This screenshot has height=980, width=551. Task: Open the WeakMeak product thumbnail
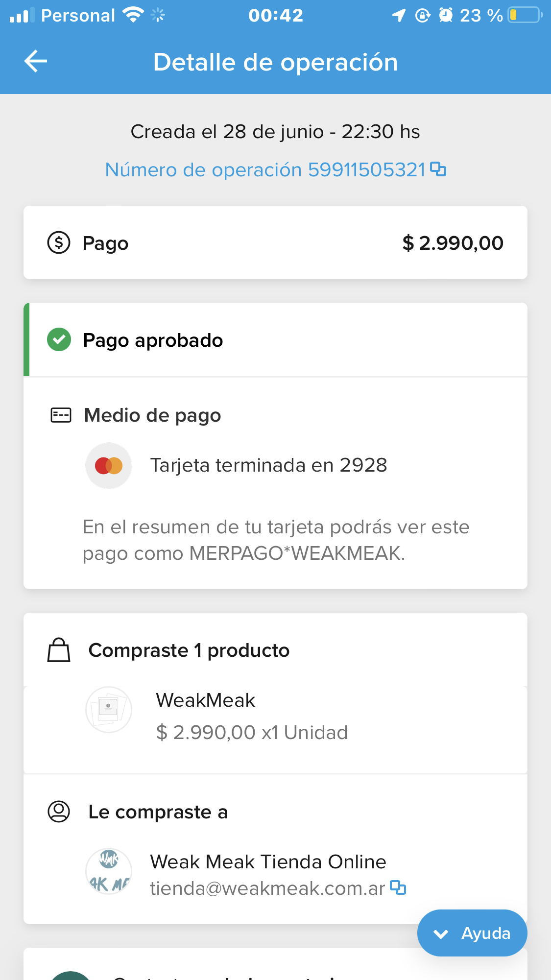tap(109, 710)
